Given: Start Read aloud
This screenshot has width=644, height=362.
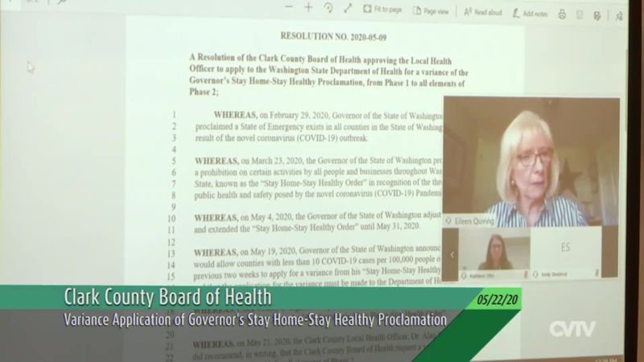Looking at the screenshot, I should pyautogui.click(x=483, y=13).
